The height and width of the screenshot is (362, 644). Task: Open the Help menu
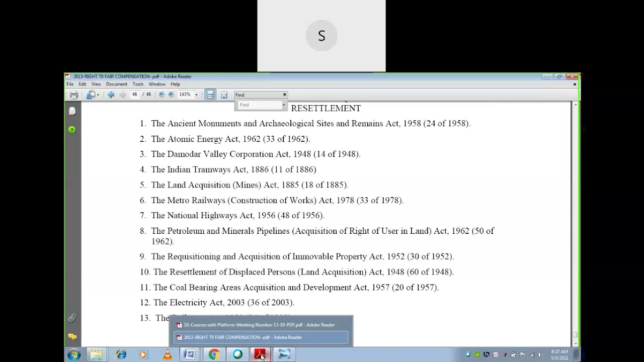(x=175, y=84)
